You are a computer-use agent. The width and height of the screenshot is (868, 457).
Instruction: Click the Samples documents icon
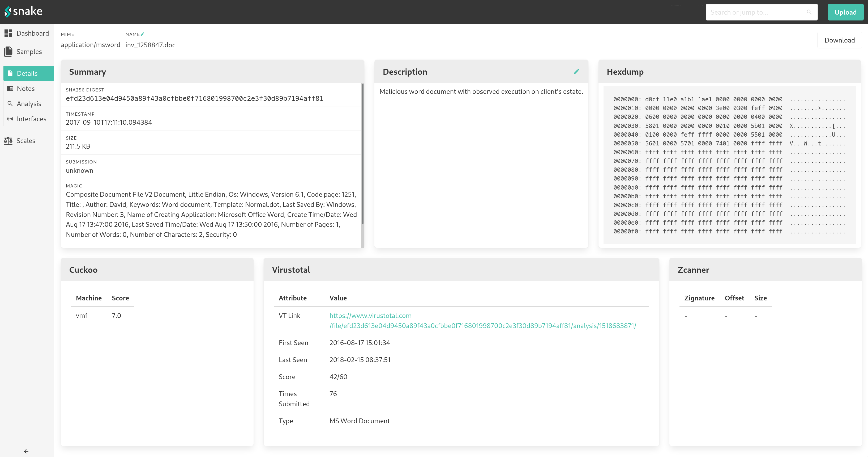click(8, 52)
